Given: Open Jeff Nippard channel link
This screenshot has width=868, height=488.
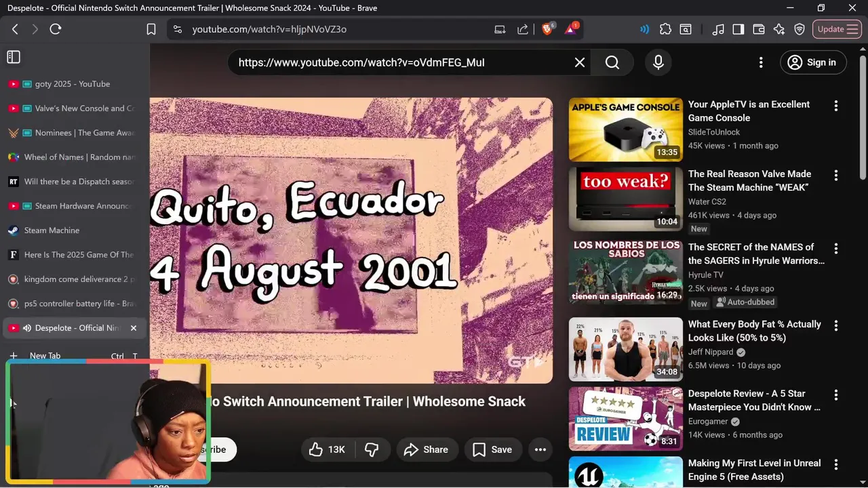Looking at the screenshot, I should [x=711, y=352].
